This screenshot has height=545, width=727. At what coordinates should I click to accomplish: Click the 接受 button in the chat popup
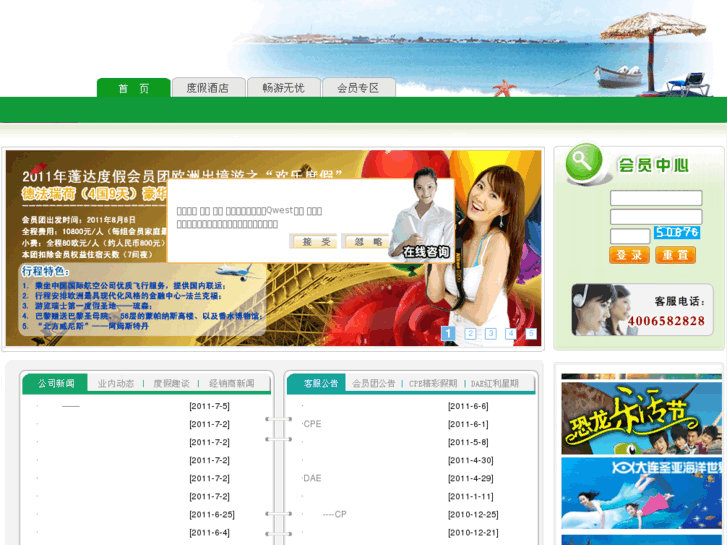pyautogui.click(x=316, y=241)
